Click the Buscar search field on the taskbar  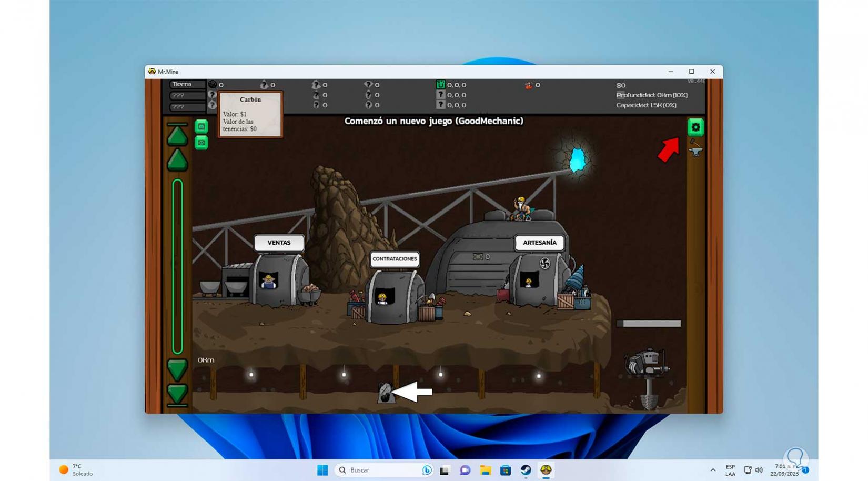[383, 470]
